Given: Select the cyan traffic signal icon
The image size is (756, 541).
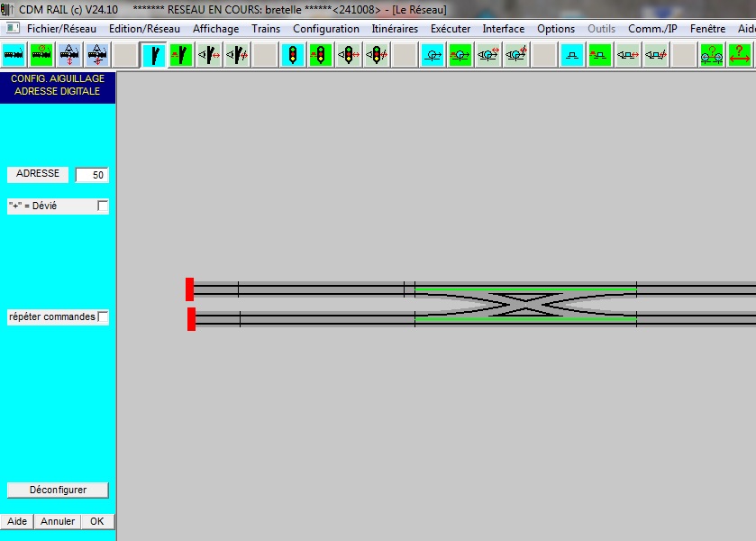Looking at the screenshot, I should coord(293,54).
